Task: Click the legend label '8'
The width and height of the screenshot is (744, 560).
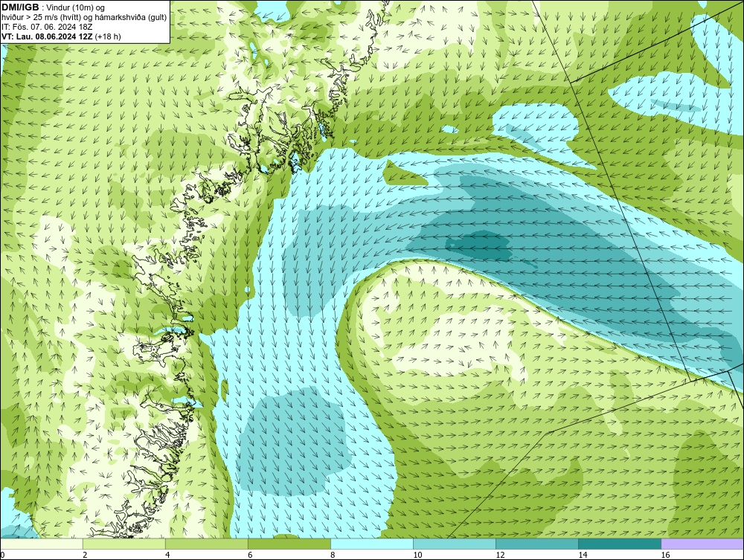Action: coord(333,555)
